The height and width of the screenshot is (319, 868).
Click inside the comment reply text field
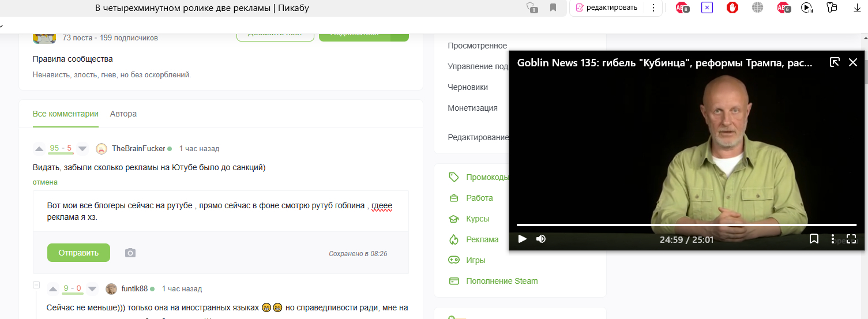(x=220, y=211)
